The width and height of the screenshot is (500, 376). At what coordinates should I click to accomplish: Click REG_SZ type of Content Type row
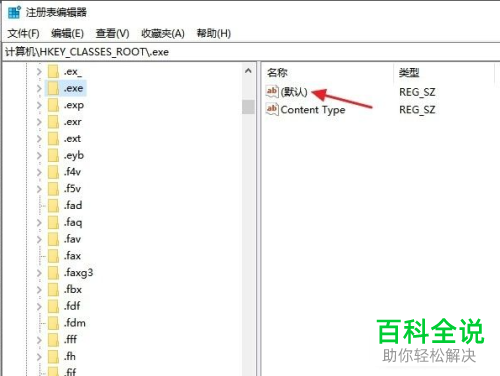[x=417, y=110]
